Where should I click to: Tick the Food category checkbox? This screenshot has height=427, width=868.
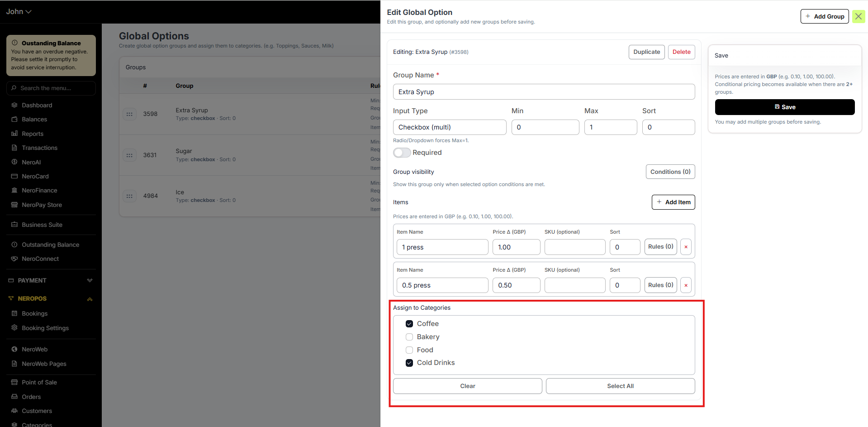tap(409, 350)
